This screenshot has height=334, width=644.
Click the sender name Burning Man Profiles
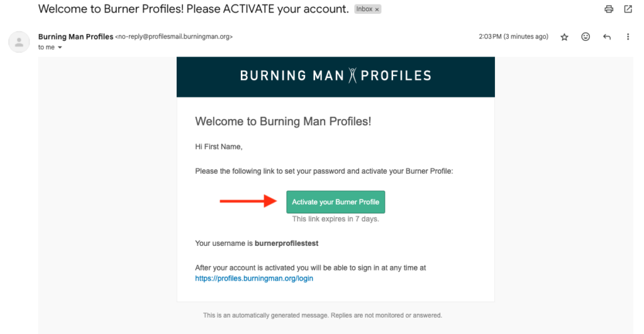click(x=75, y=36)
